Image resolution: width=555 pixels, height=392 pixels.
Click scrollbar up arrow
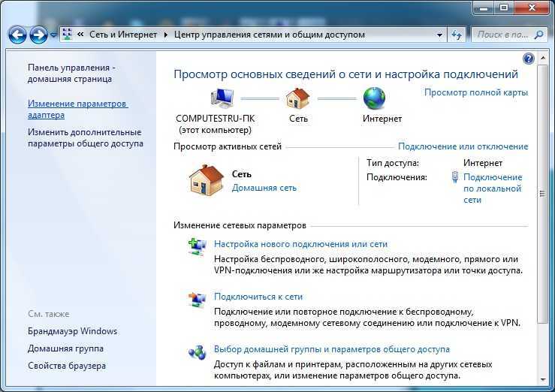[543, 58]
